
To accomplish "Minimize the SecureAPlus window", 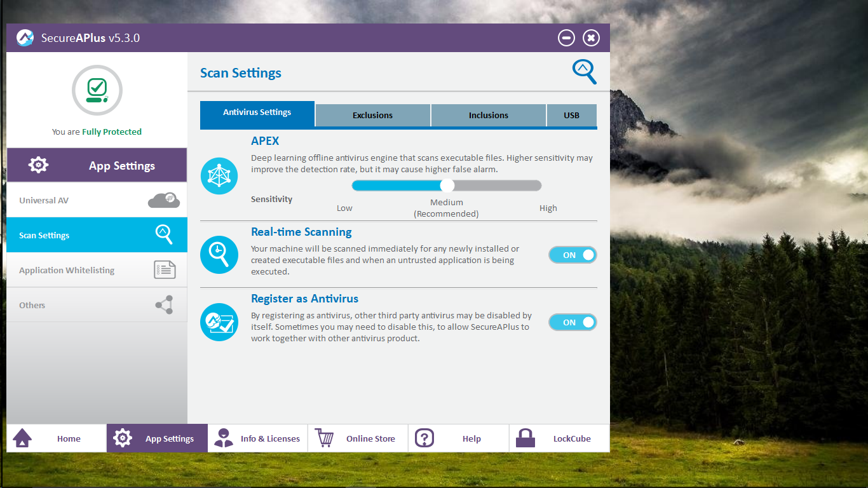I will (566, 38).
